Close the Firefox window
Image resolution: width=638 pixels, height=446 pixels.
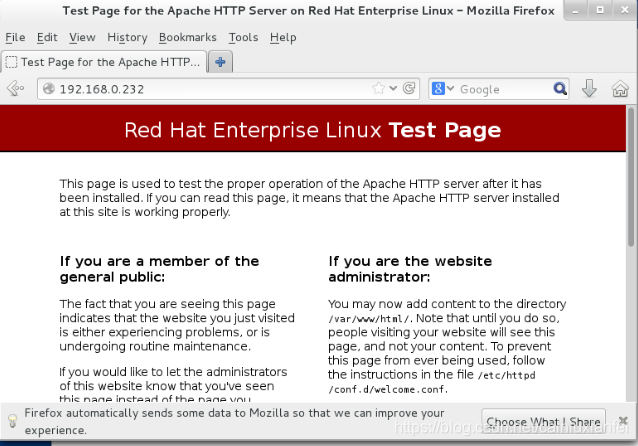[x=625, y=10]
